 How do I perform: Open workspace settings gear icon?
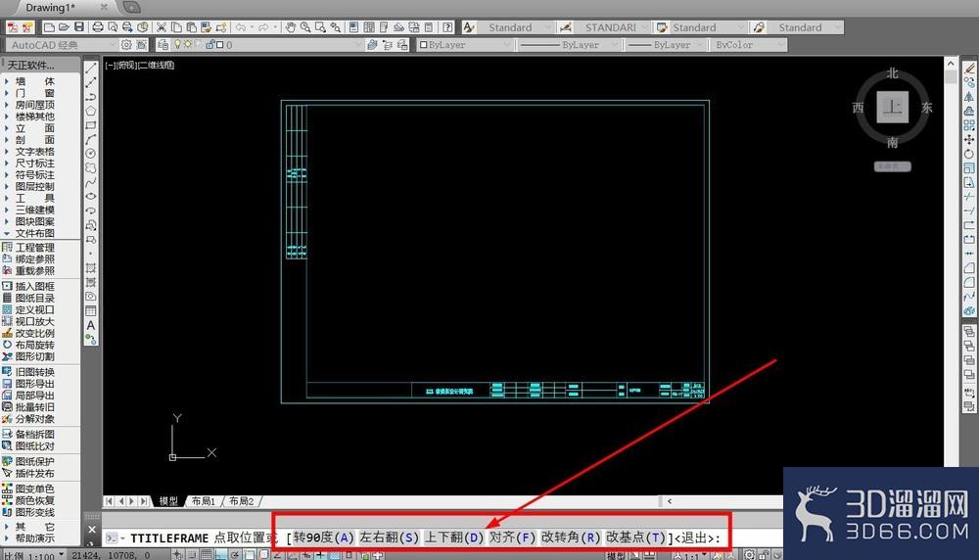[x=126, y=45]
